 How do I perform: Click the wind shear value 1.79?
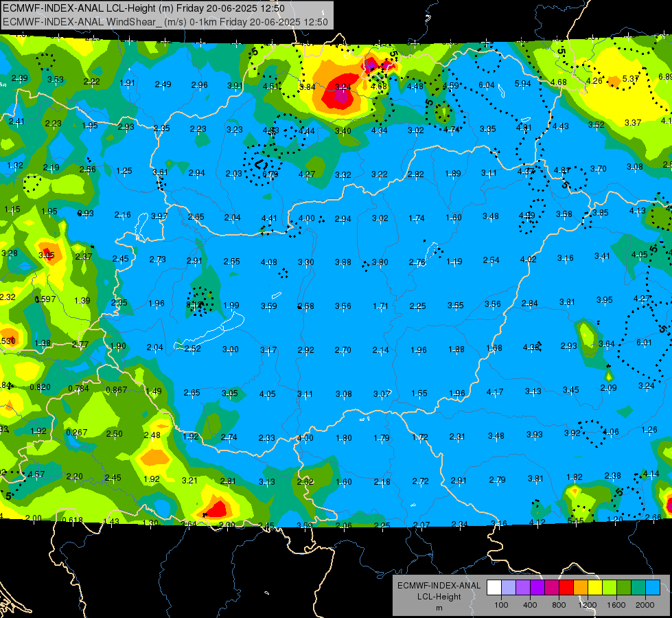[x=382, y=437]
